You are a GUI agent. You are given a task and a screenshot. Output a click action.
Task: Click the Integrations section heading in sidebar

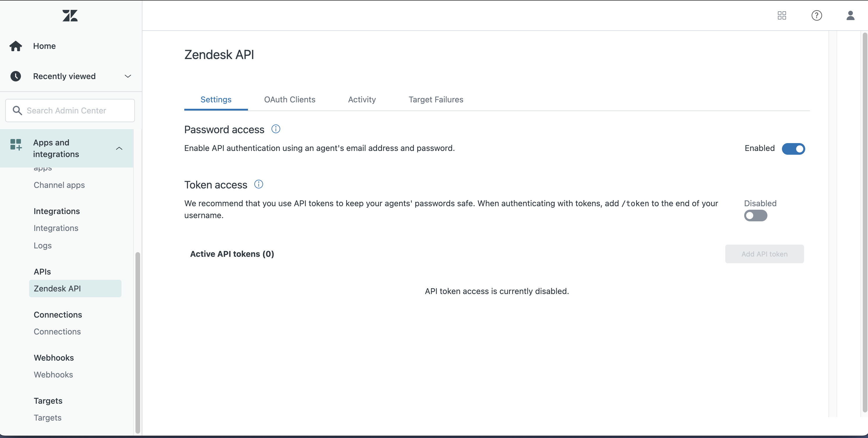pos(57,211)
